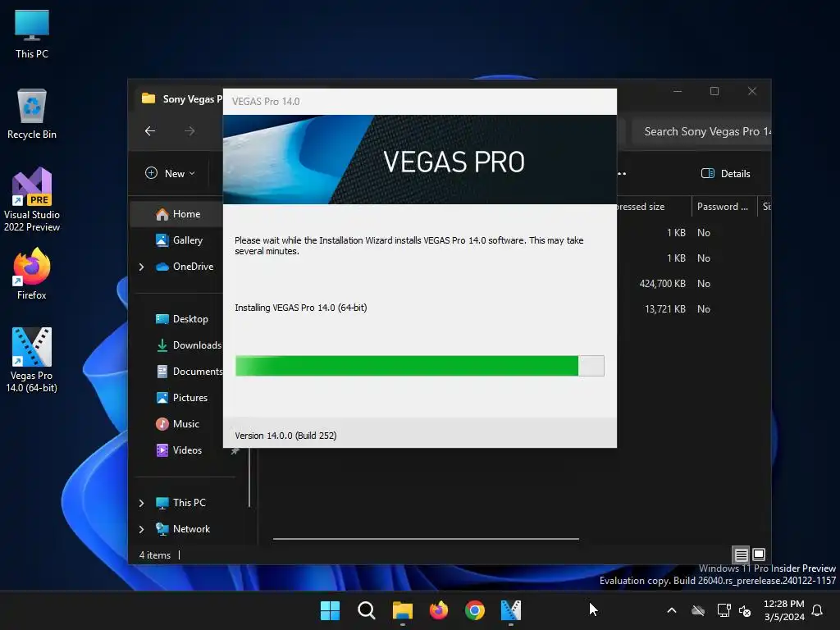Switch to the Vegas Pro taskbar icon
Screen dimensions: 840x630
point(510,610)
